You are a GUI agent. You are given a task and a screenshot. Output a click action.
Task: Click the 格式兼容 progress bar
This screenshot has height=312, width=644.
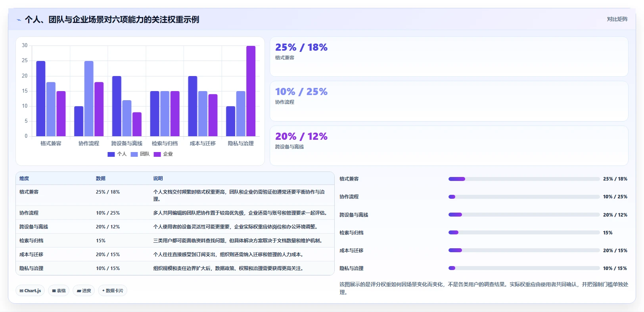(524, 179)
